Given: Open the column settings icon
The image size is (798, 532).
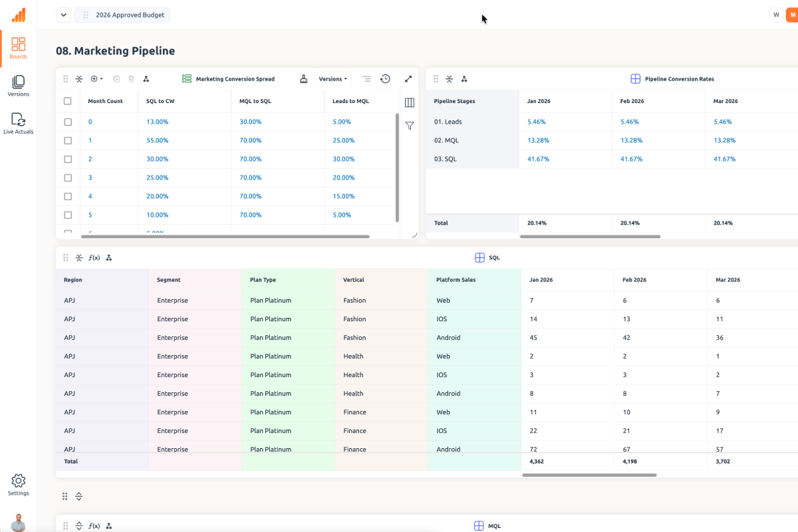Looking at the screenshot, I should 410,102.
